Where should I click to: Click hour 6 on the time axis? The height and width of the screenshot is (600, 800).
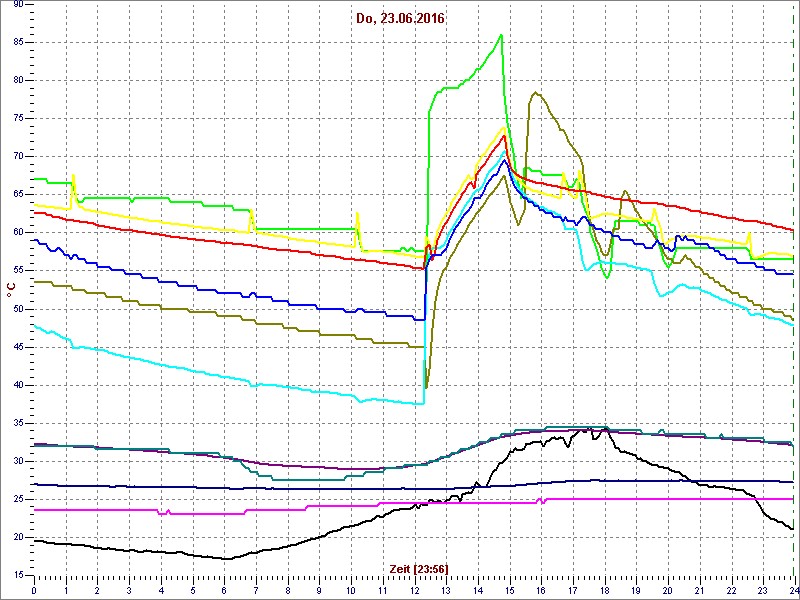pos(224,589)
